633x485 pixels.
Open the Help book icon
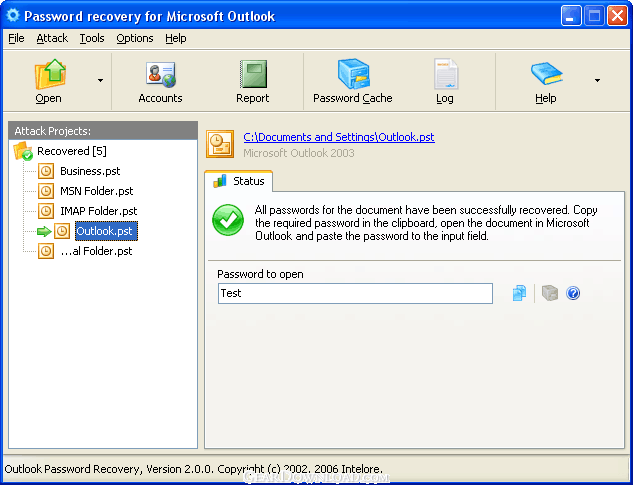547,74
